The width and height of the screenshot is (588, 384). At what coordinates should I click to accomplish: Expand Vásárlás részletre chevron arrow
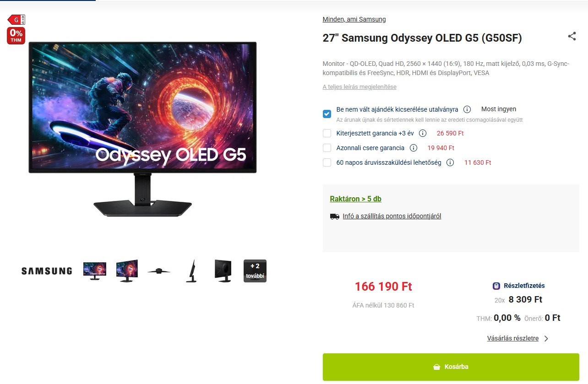pos(546,339)
